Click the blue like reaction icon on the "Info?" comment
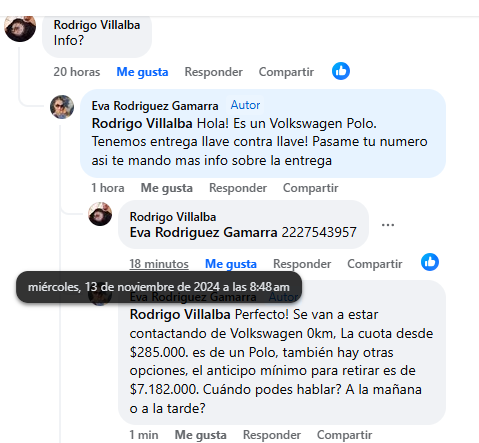 click(x=341, y=71)
